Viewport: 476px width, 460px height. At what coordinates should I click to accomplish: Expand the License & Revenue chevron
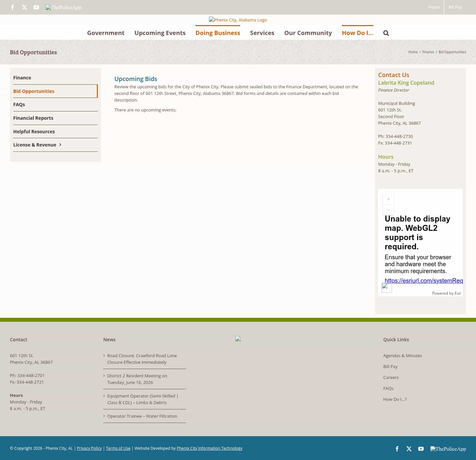[x=60, y=145]
